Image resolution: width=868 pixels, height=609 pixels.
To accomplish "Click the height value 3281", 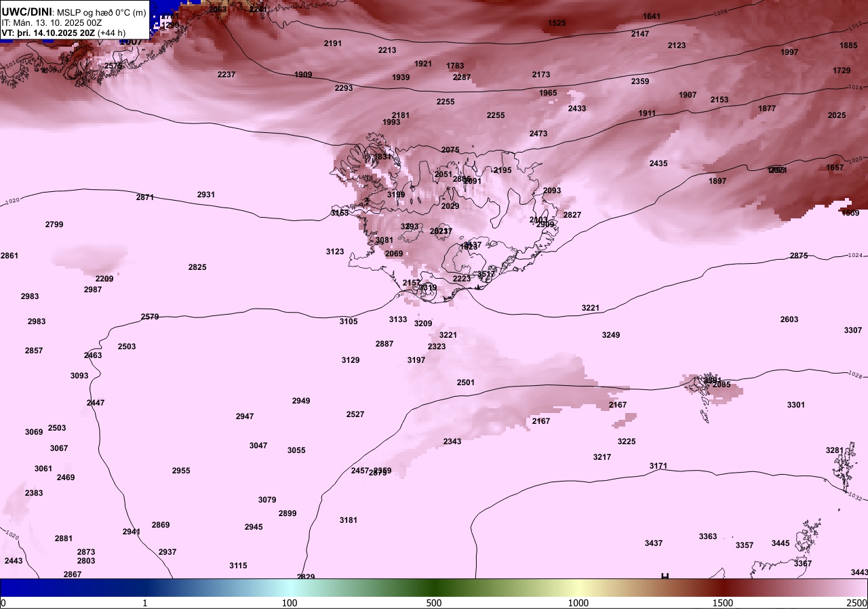I will [835, 450].
